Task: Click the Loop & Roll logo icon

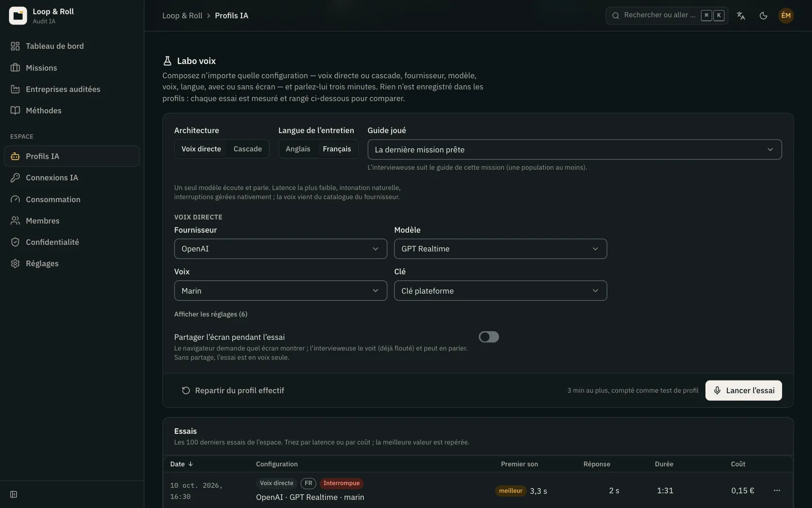Action: point(18,16)
